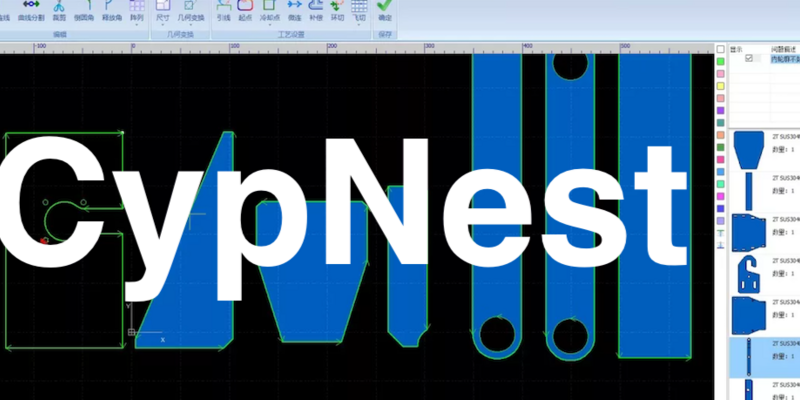Pick the dark green layer swatch

click(720, 147)
